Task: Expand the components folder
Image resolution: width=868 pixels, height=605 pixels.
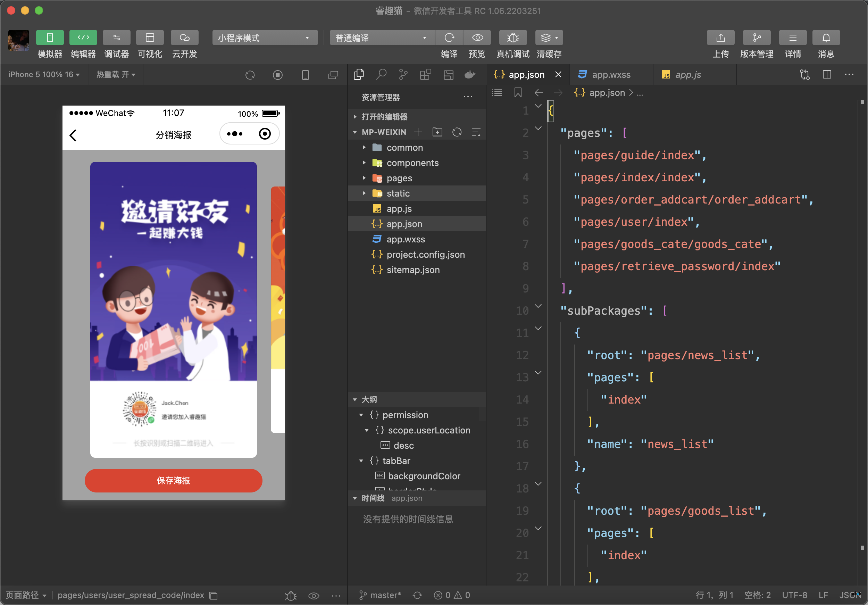Action: (417, 163)
